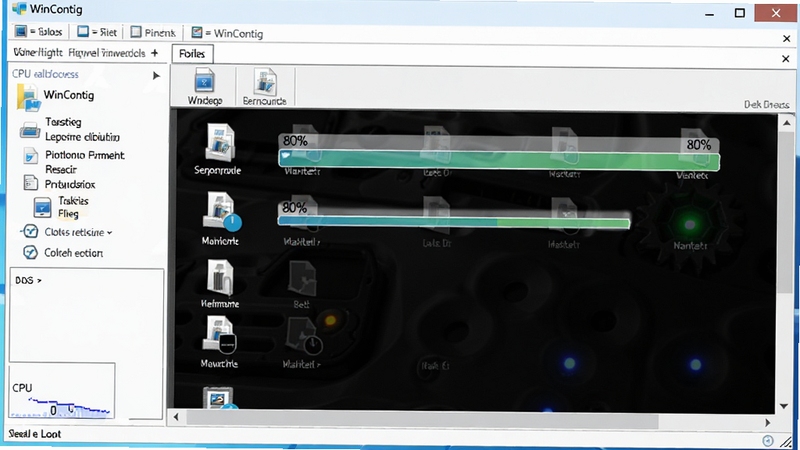Click the top green 80% progress bar
Screen dimensions: 800x450
(498, 160)
